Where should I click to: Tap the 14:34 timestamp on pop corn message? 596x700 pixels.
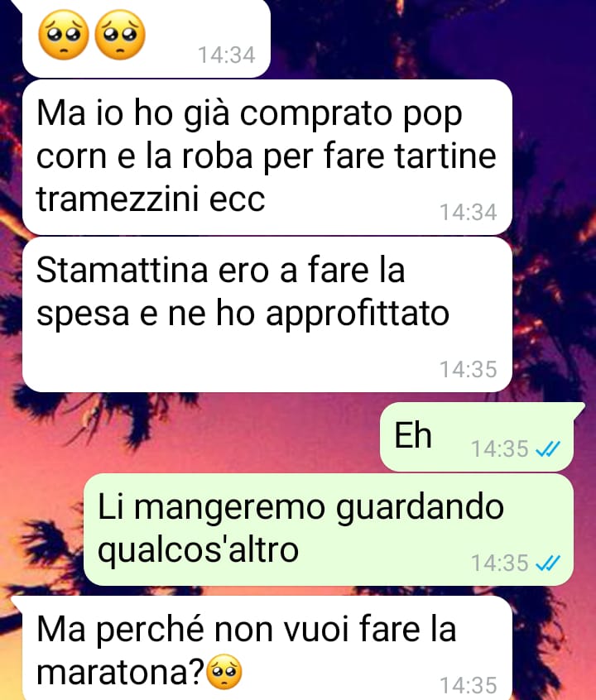(x=469, y=213)
